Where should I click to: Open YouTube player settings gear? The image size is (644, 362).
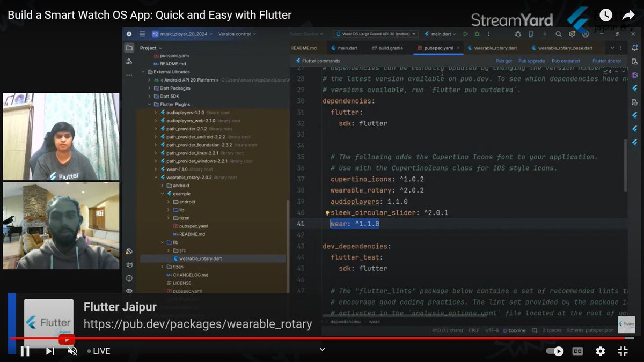pos(600,351)
